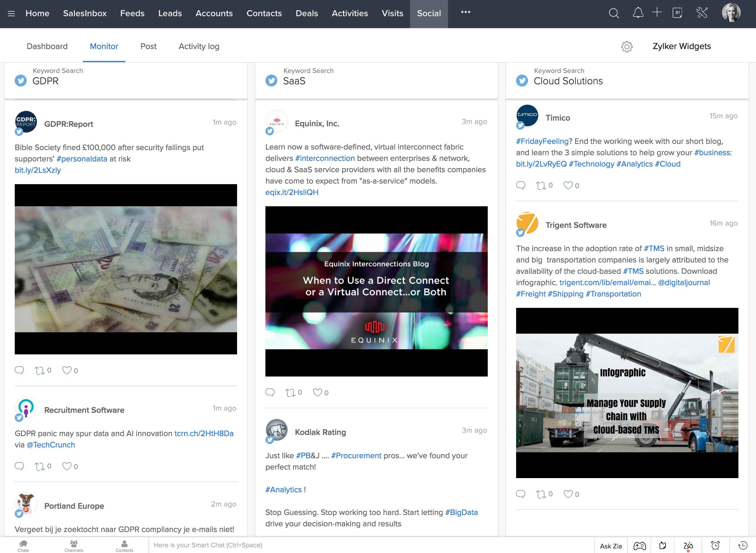Screen dimensions: 756x553
Task: Switch to the Post tab
Action: (148, 46)
